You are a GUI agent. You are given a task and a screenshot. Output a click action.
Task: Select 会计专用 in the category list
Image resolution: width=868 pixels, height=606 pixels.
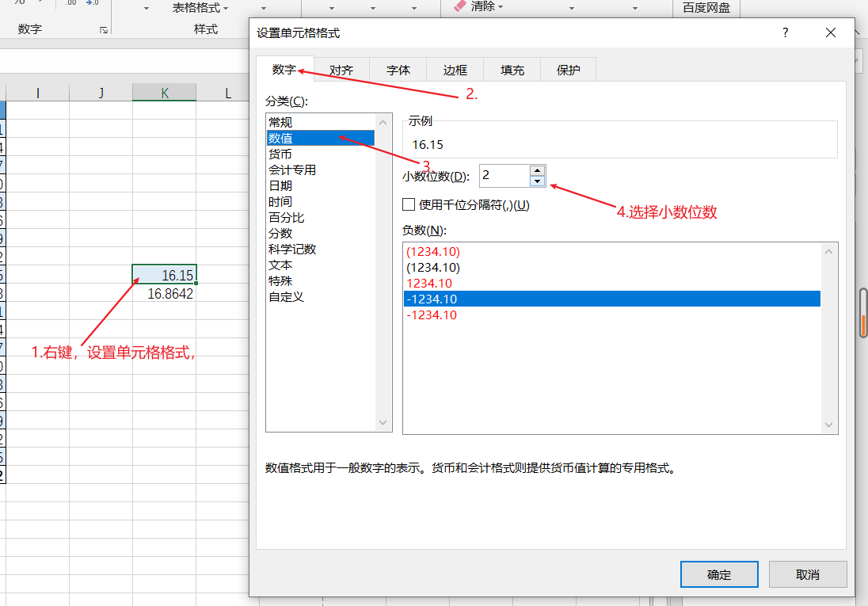click(321, 170)
